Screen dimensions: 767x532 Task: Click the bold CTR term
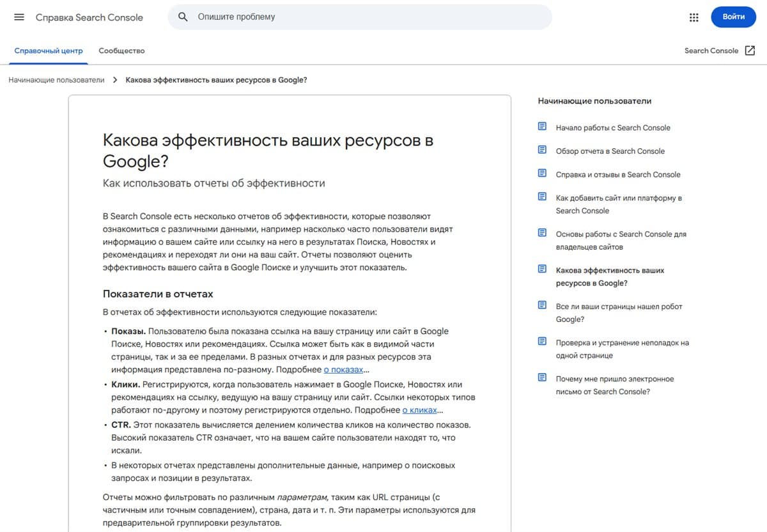point(121,425)
